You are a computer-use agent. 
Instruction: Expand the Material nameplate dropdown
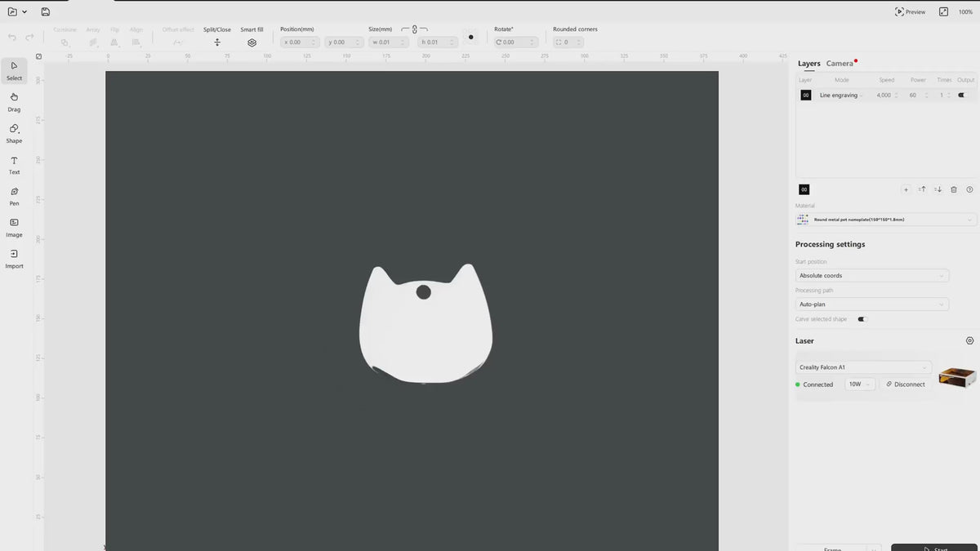pos(885,220)
